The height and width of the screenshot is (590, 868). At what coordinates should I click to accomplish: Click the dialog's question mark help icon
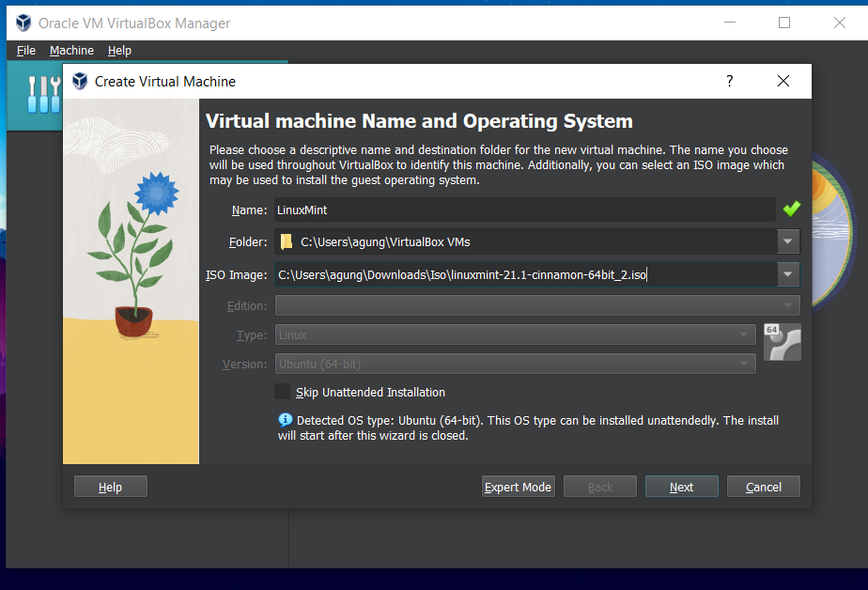coord(729,82)
